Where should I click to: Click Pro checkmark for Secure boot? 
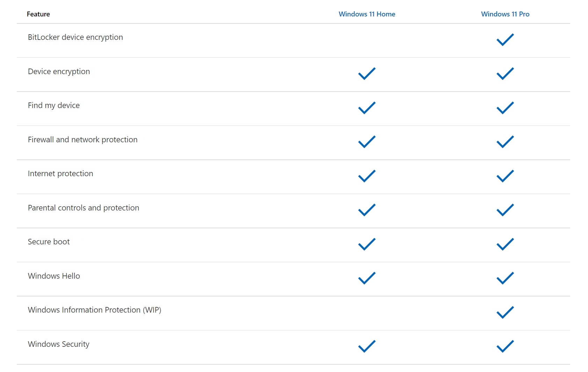[x=505, y=244]
